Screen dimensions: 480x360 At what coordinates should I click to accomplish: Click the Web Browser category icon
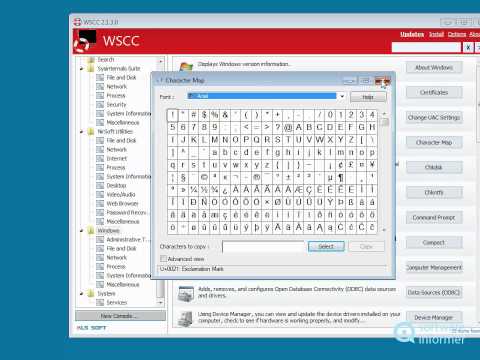pyautogui.click(x=100, y=204)
